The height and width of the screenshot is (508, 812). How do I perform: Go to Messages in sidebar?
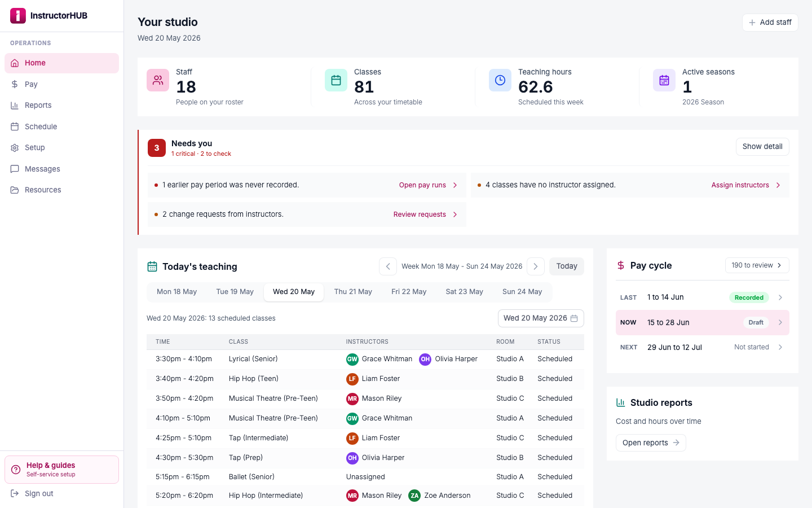(62, 169)
